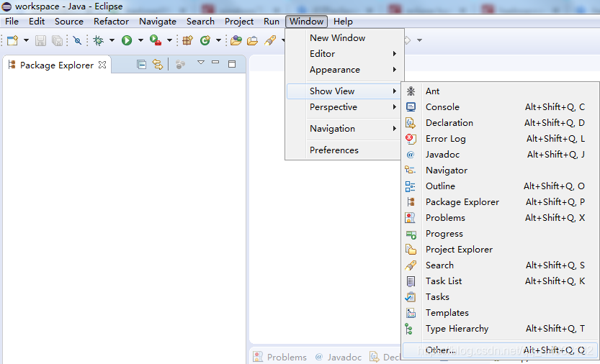Open the External Tools dropdown arrow
The height and width of the screenshot is (364, 600).
coord(169,40)
